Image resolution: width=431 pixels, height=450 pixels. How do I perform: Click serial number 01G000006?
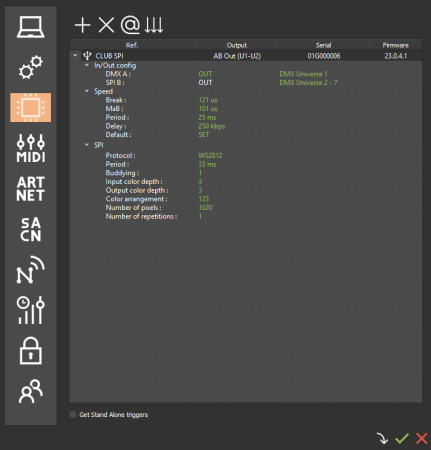[x=324, y=56]
